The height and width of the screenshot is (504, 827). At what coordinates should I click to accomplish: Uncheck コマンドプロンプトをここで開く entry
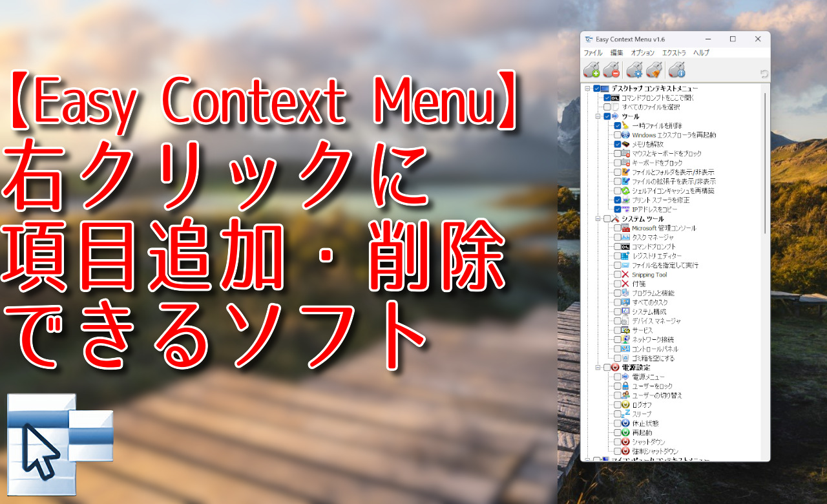pos(607,98)
